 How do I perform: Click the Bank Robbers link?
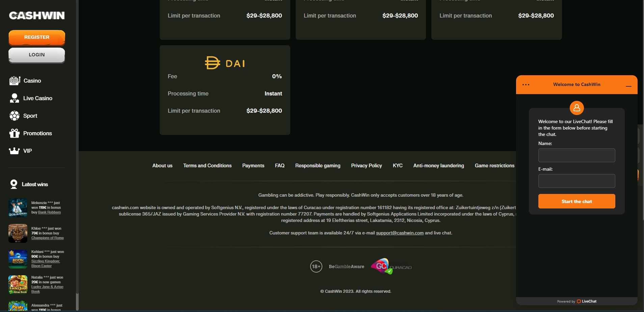[50, 212]
